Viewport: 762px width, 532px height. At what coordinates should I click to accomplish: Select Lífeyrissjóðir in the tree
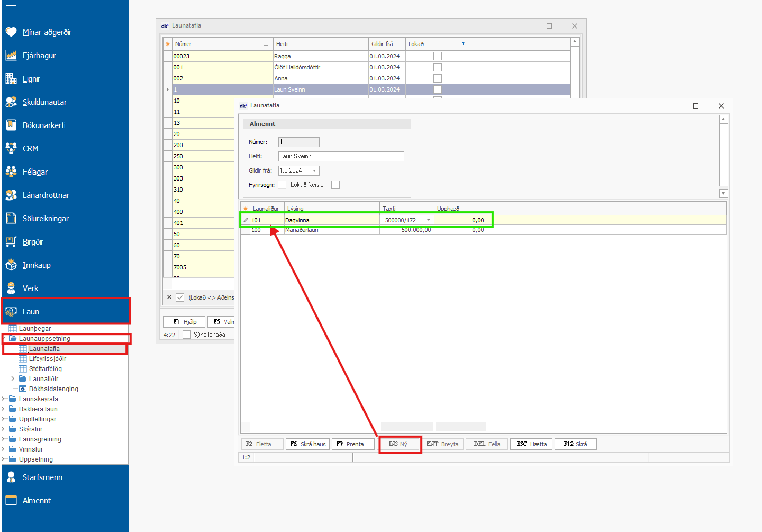(47, 359)
